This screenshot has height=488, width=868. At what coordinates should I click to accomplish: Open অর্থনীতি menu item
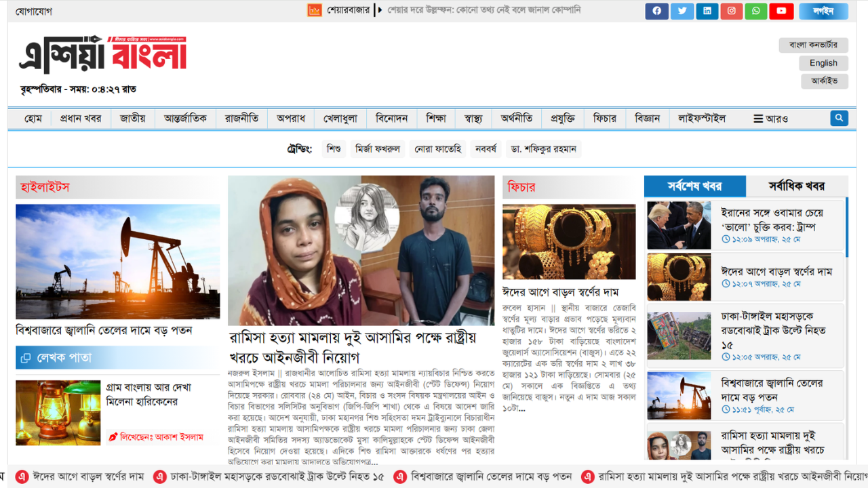pyautogui.click(x=517, y=119)
